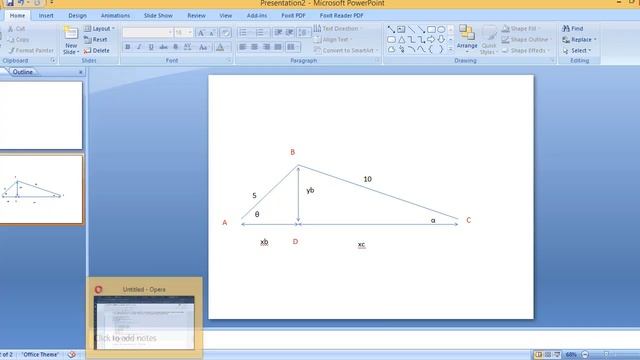Click the Quick Styles button
The height and width of the screenshot is (360, 640).
(489, 40)
